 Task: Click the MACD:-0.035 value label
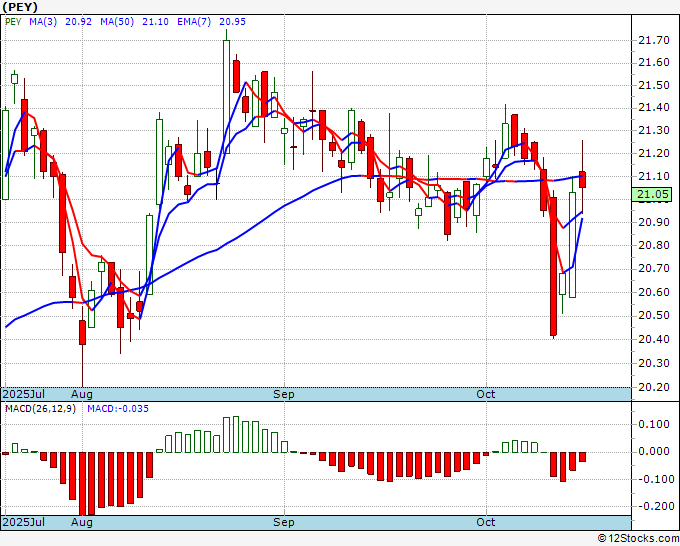pyautogui.click(x=118, y=409)
